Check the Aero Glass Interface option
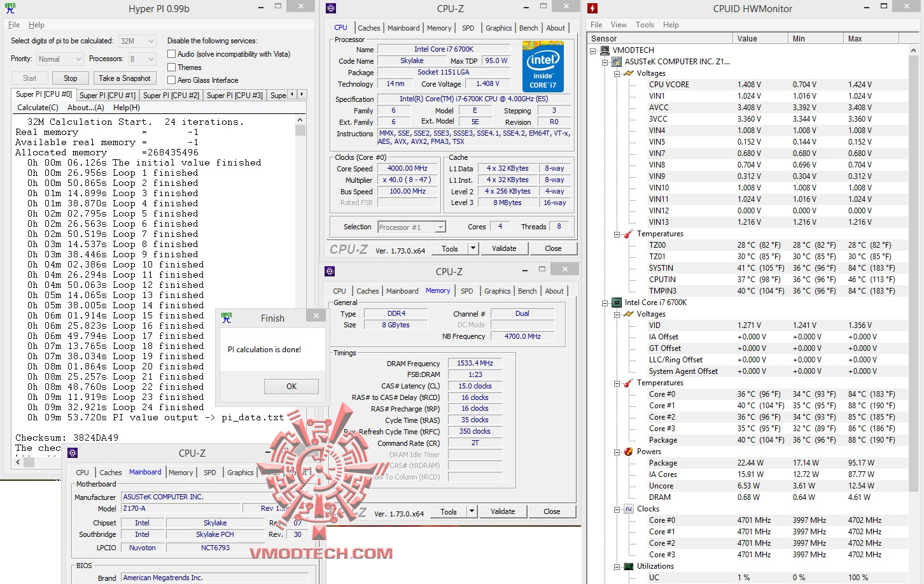This screenshot has width=924, height=584. coord(172,80)
